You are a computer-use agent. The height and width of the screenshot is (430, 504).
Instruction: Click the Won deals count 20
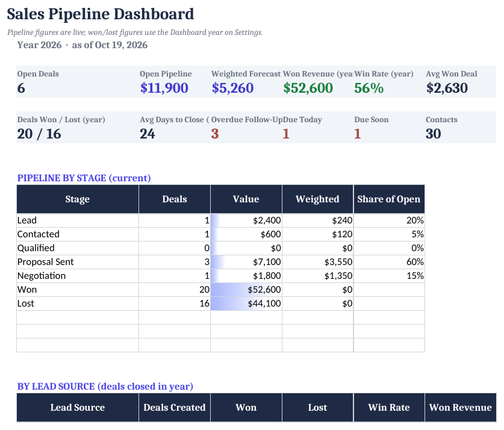tap(175, 290)
